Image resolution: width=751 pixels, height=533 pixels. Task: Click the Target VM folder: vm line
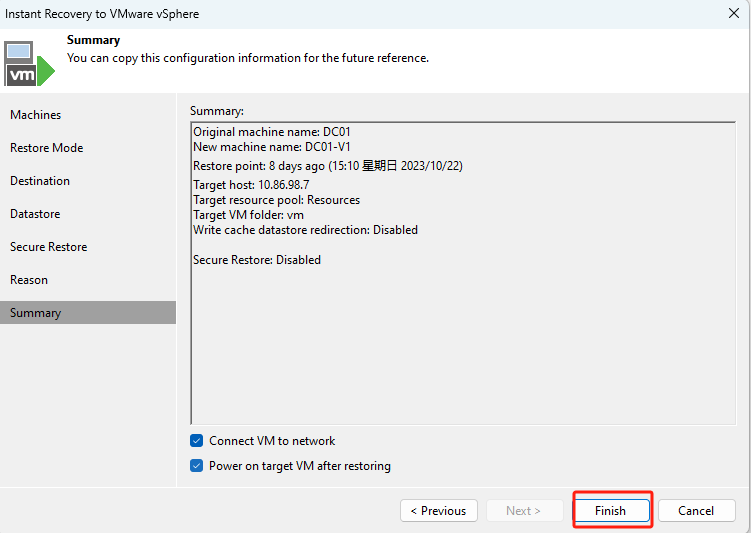click(x=248, y=215)
